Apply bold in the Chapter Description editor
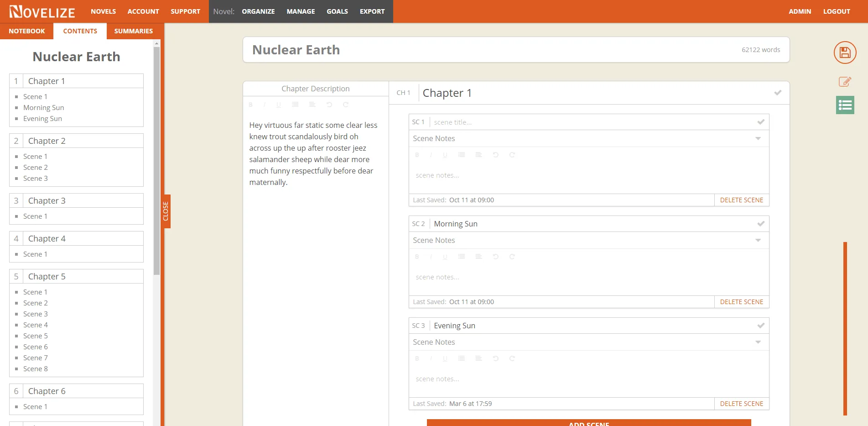Image resolution: width=868 pixels, height=426 pixels. (x=250, y=105)
